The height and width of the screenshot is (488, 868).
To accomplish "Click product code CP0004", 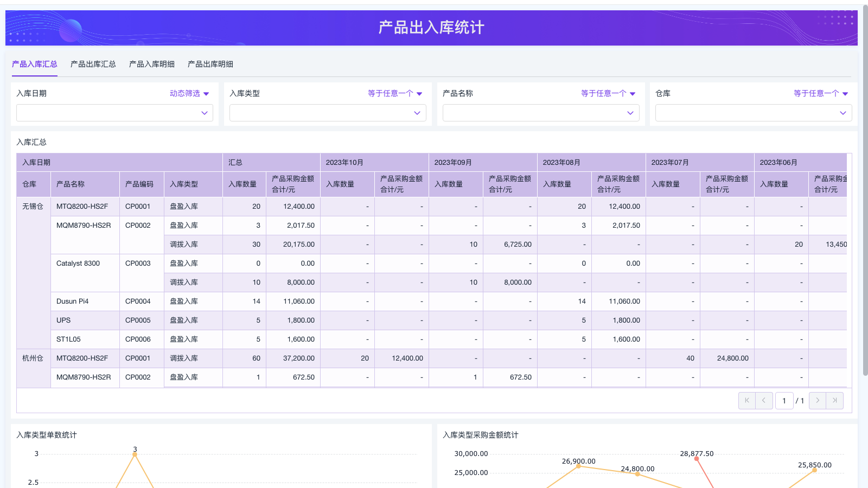I will coord(142,301).
